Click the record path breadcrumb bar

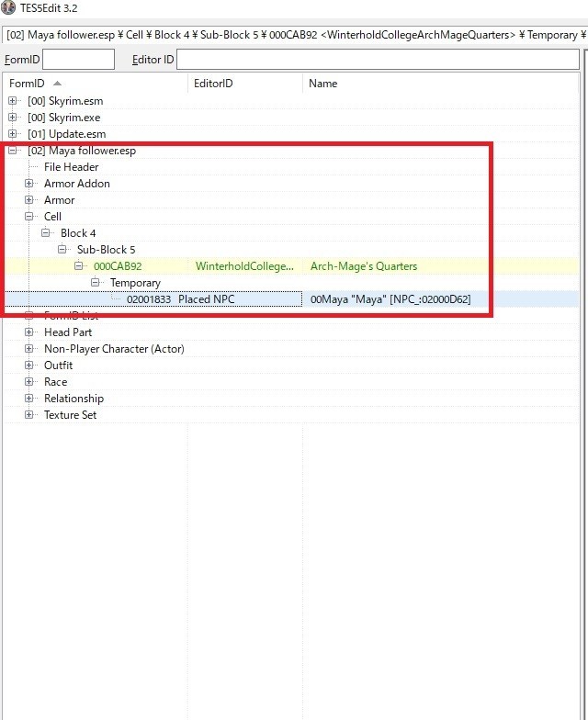coord(294,35)
